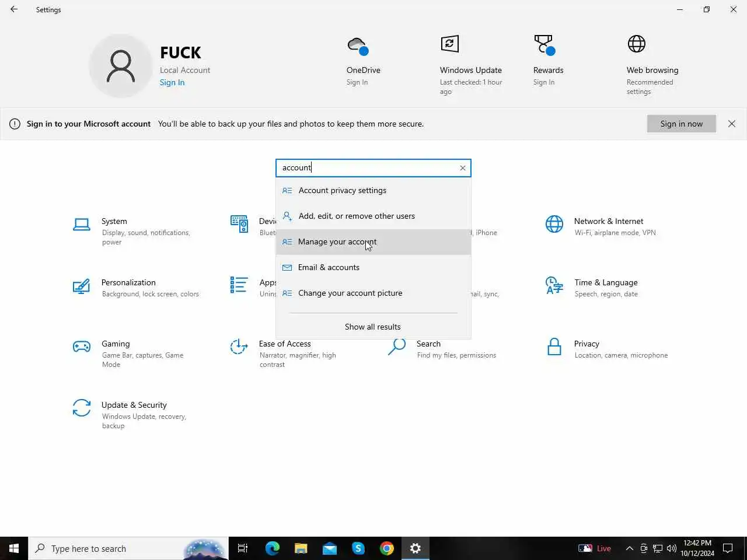This screenshot has width=747, height=560.
Task: Click the System category title
Action: 114,221
